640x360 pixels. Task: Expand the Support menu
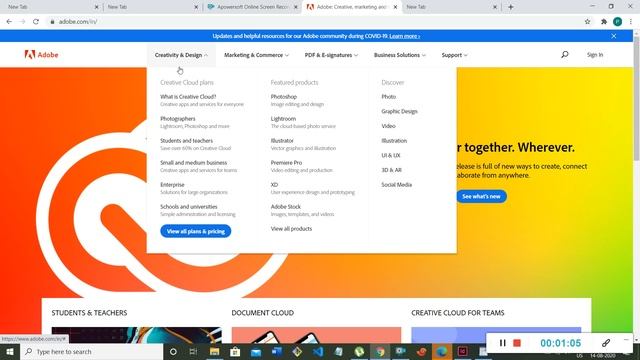pyautogui.click(x=454, y=55)
